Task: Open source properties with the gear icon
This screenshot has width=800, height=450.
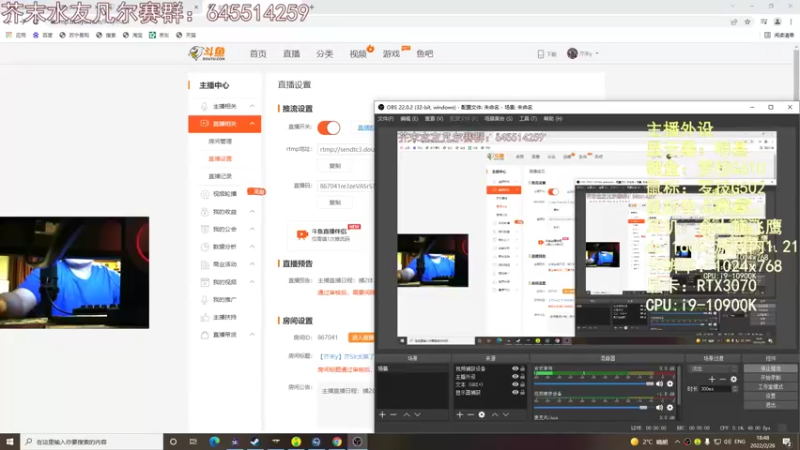Action: [482, 415]
